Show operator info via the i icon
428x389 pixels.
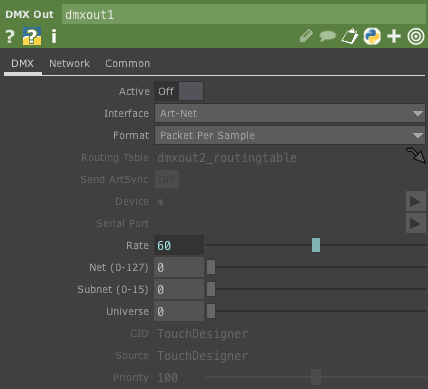click(x=54, y=36)
